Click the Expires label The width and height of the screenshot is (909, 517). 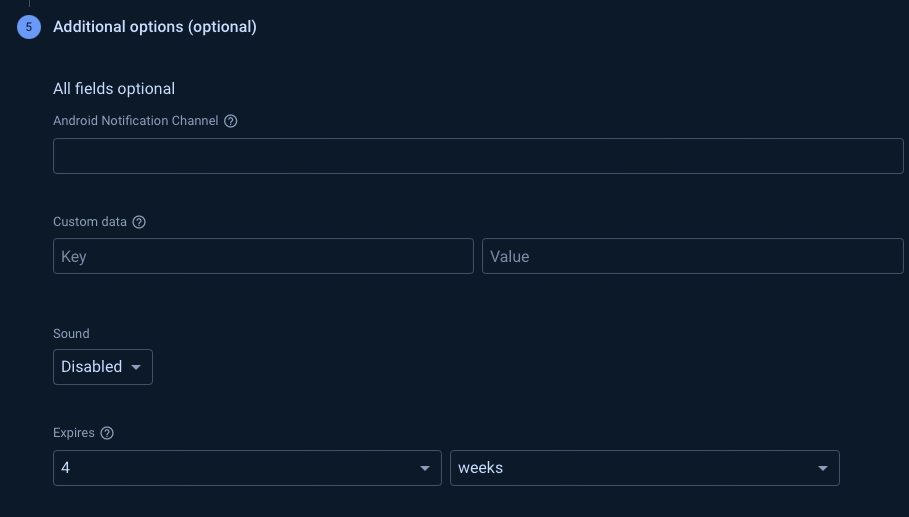(x=74, y=433)
